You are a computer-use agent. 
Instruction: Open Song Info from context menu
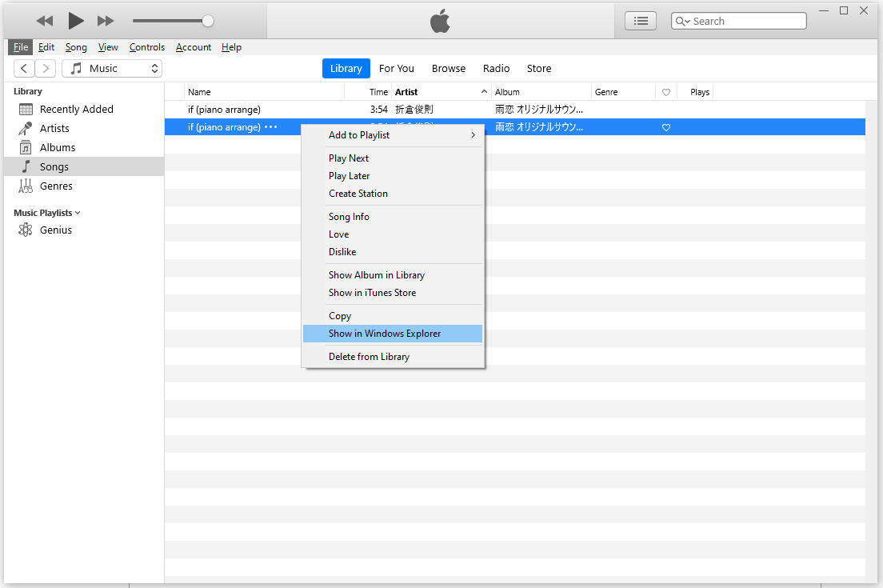pyautogui.click(x=393, y=217)
